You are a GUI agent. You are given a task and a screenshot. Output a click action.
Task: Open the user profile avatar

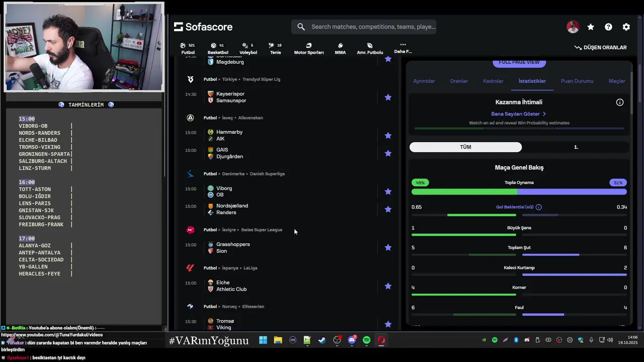point(573,27)
